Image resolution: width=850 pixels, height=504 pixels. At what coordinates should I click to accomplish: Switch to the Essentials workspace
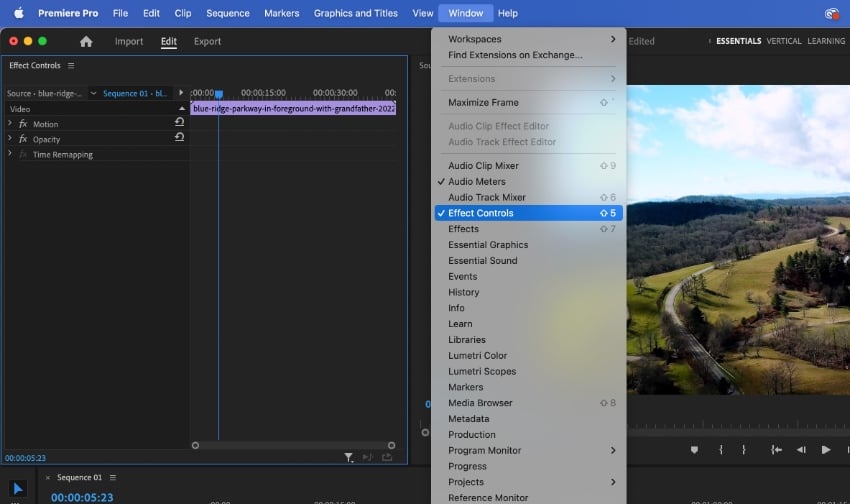tap(738, 41)
